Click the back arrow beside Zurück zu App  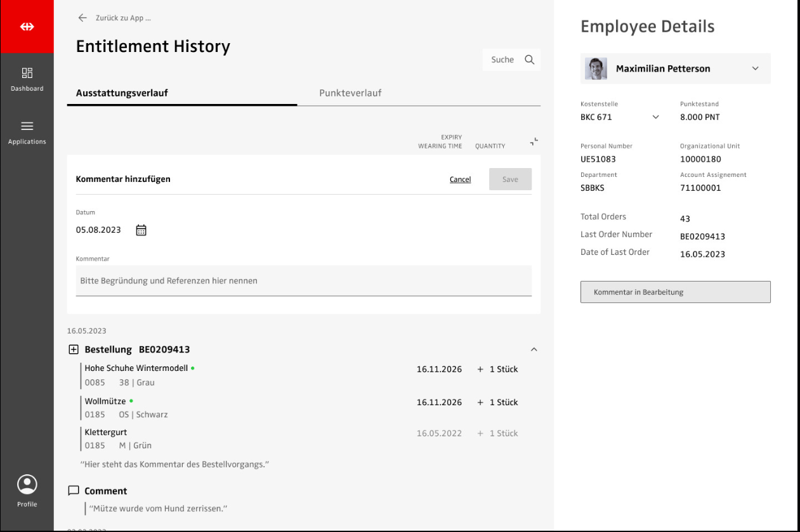click(82, 18)
